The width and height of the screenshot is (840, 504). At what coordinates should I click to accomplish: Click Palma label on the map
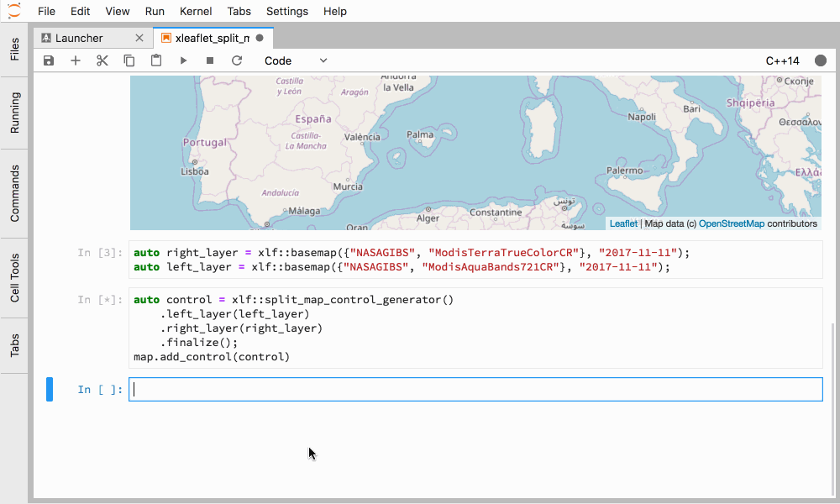[x=420, y=134]
